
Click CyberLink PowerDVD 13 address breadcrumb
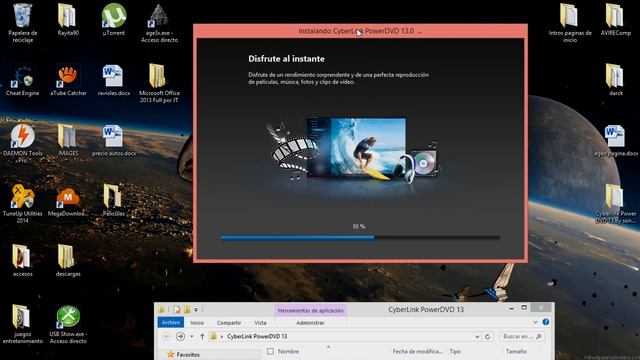(x=257, y=336)
